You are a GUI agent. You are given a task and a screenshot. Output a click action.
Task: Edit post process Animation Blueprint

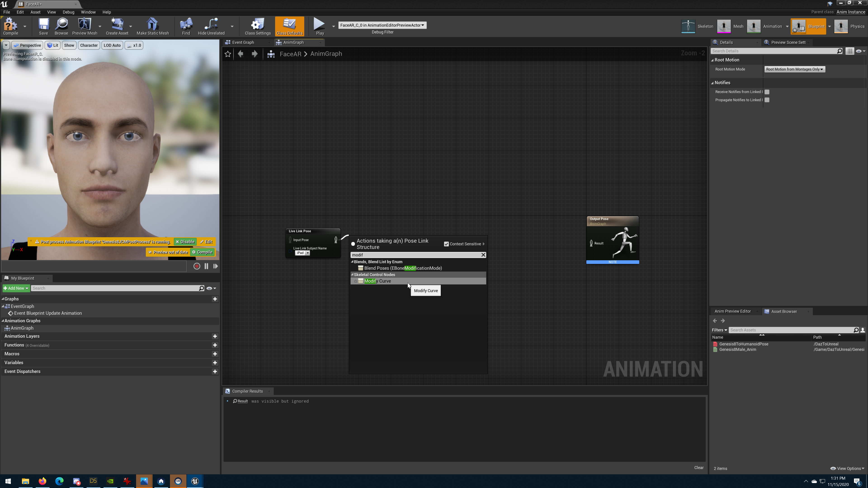coord(206,242)
